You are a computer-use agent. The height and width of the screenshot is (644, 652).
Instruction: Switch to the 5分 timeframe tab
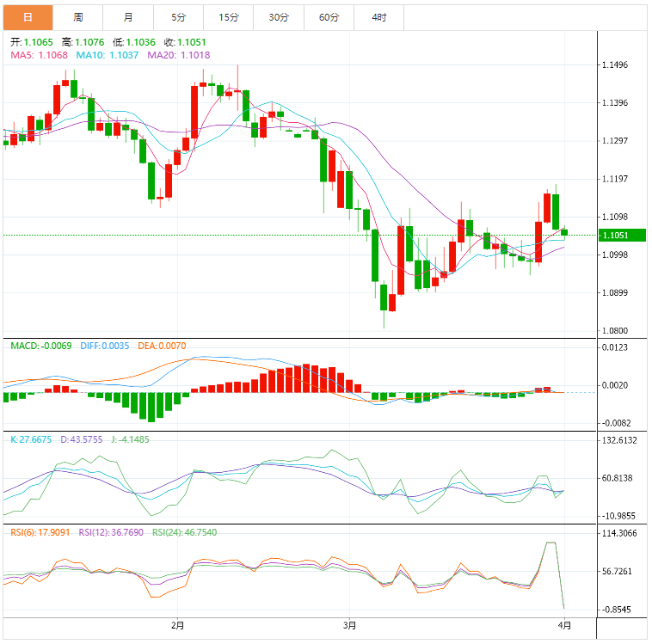(178, 17)
